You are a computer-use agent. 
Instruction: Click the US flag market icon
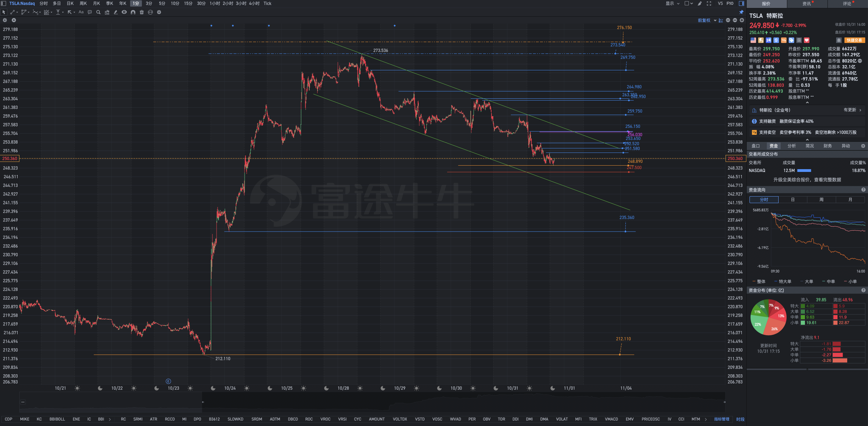coord(753,40)
